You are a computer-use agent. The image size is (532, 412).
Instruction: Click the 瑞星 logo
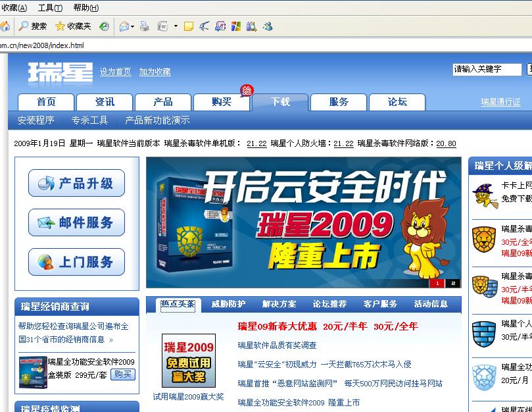click(x=60, y=72)
